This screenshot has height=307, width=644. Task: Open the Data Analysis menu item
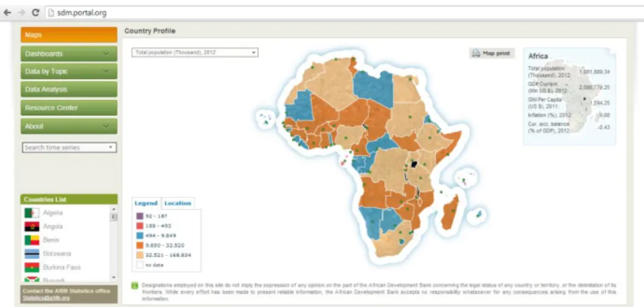(x=69, y=90)
